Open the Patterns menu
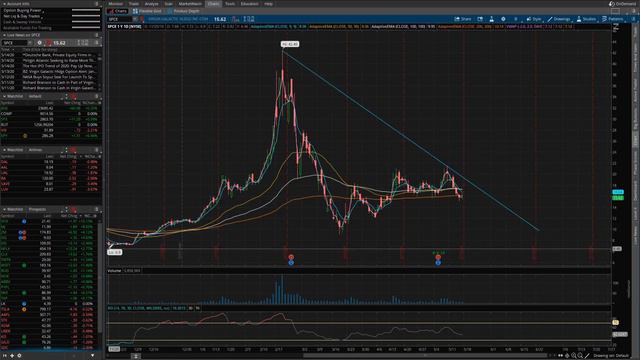Viewport: 640px width, 360px height. click(613, 19)
